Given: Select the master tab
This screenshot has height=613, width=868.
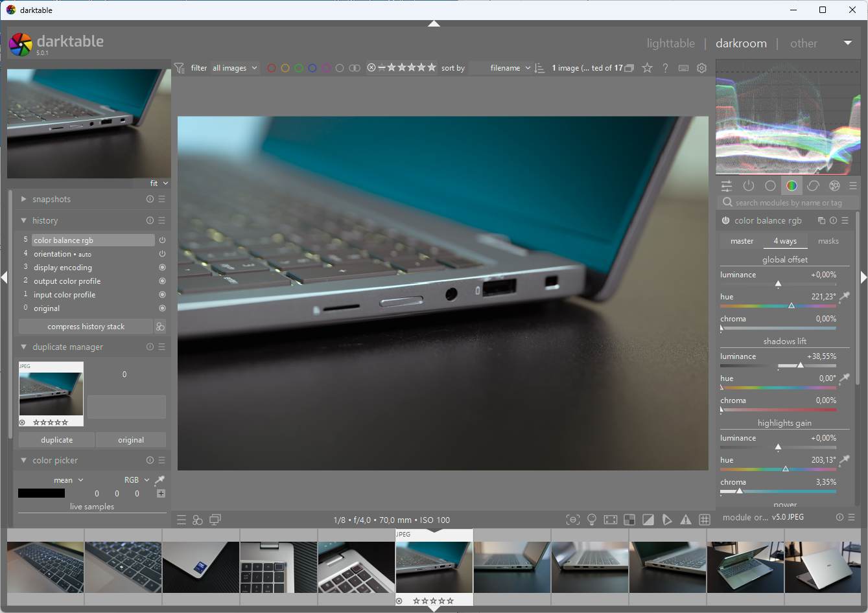Looking at the screenshot, I should 742,241.
